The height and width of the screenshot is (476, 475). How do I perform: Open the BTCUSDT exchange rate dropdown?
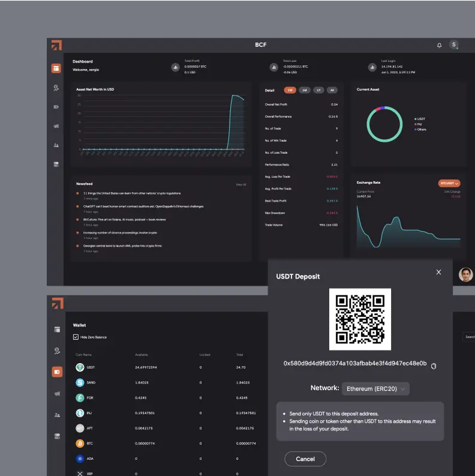coord(449,183)
